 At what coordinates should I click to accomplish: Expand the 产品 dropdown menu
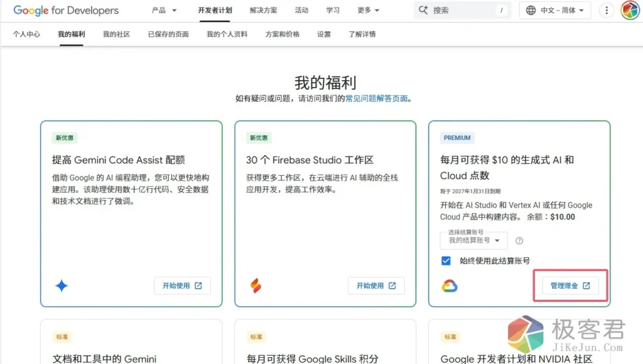pyautogui.click(x=165, y=11)
